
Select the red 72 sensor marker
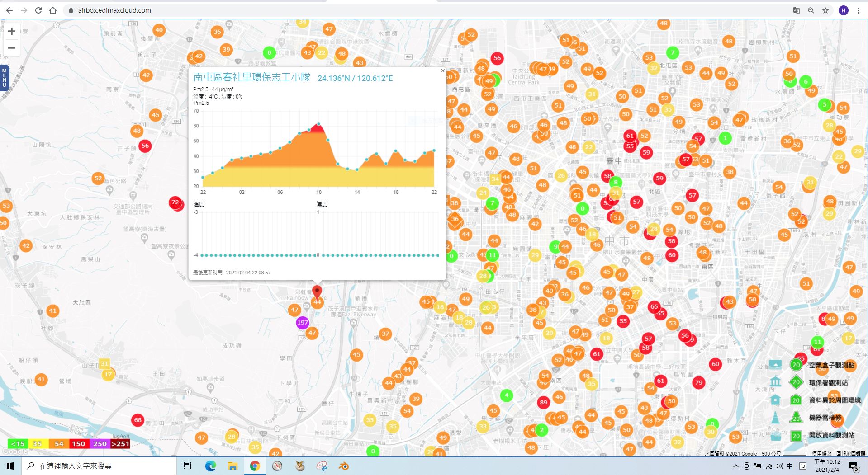tap(175, 202)
